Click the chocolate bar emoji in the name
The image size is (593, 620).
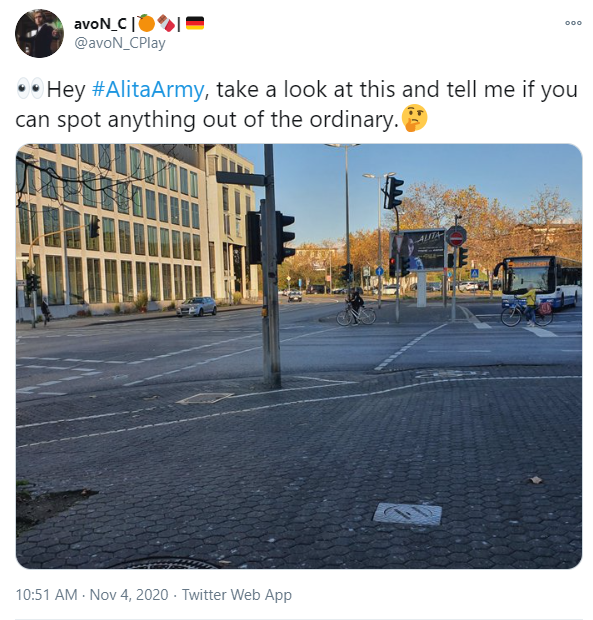pyautogui.click(x=166, y=23)
